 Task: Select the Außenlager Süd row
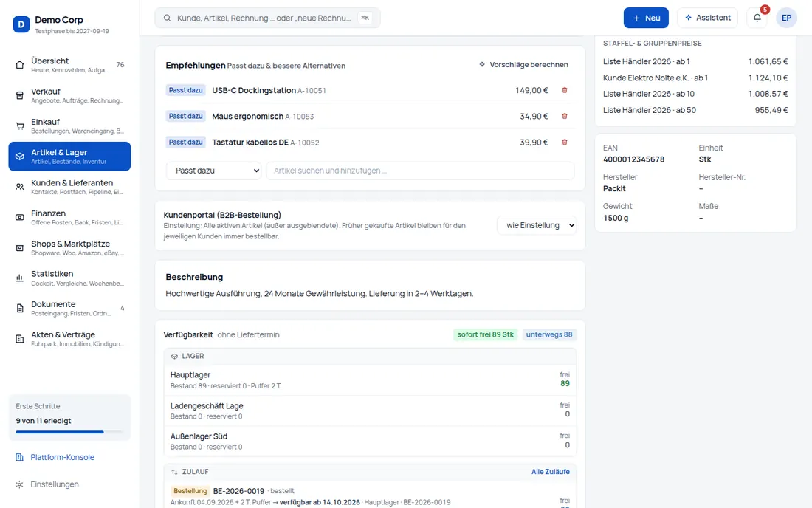370,442
